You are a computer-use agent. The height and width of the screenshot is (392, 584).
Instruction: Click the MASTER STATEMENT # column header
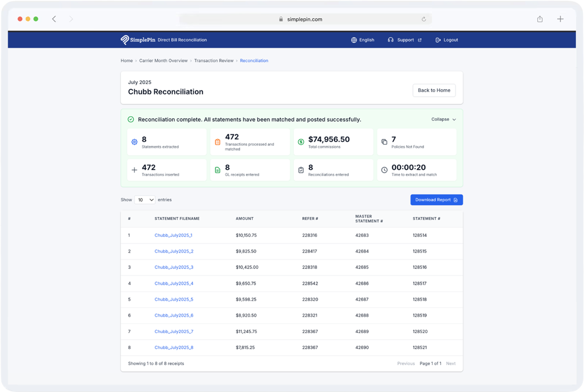click(369, 219)
